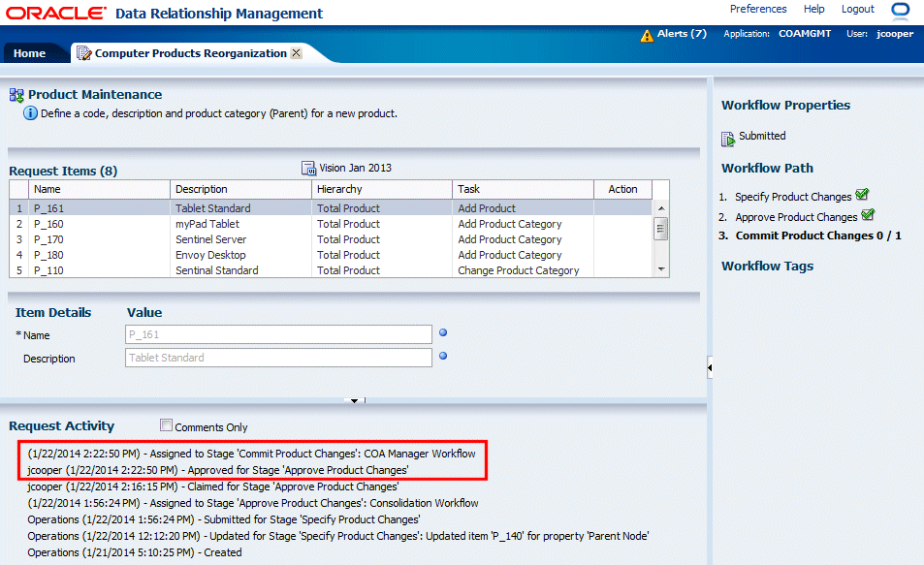This screenshot has width=924, height=565.
Task: Click the blue dot beside Description field
Action: (443, 356)
